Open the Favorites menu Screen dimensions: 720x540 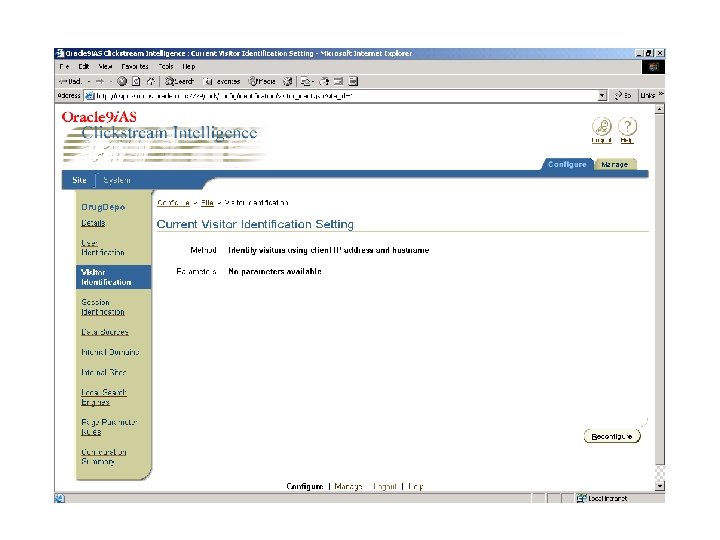coord(135,67)
